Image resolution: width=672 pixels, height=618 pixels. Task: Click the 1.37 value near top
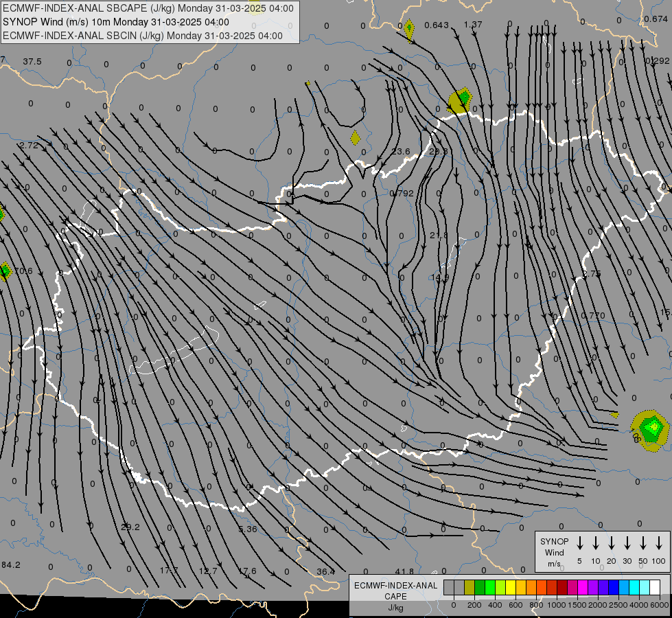coord(473,25)
